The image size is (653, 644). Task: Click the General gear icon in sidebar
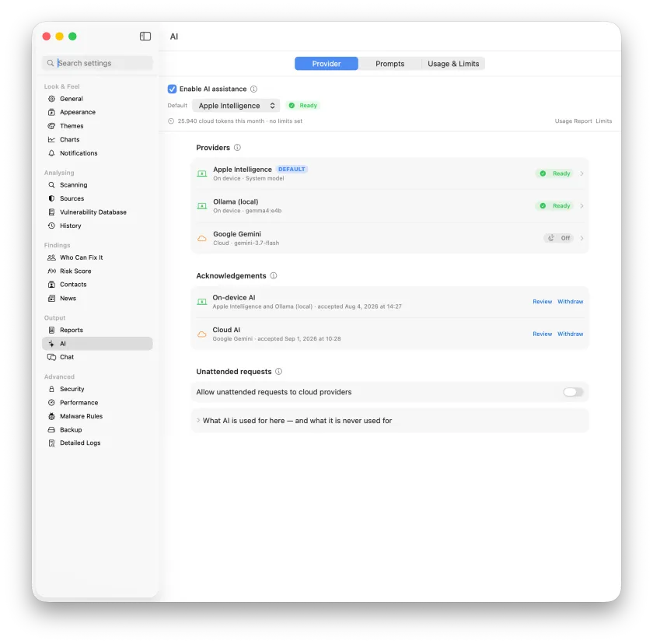tap(51, 99)
